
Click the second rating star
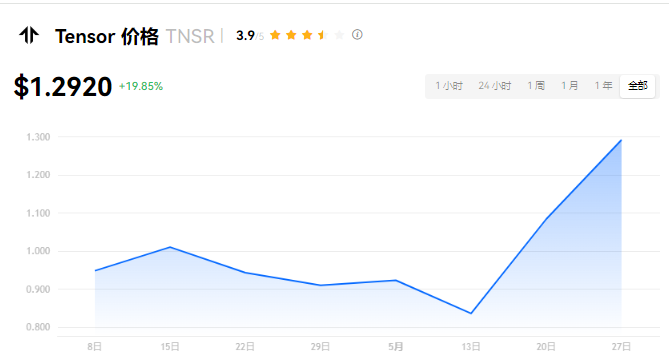(x=291, y=35)
